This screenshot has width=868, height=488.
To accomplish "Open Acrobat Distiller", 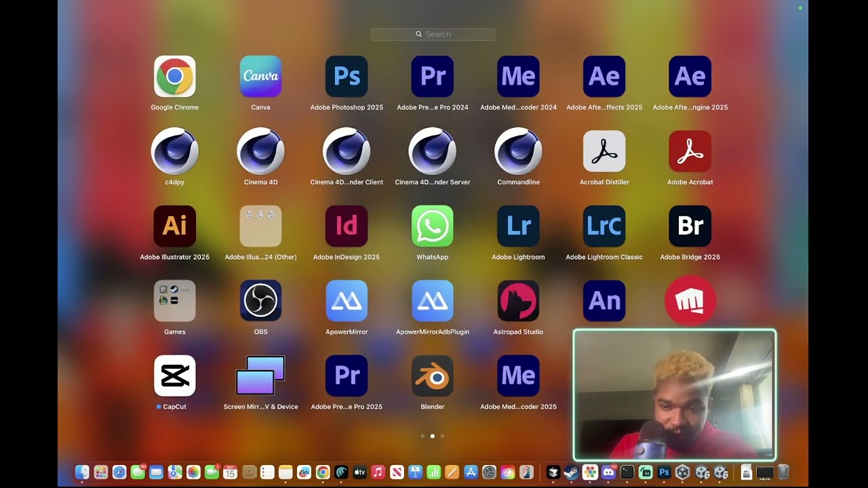I will pos(604,152).
